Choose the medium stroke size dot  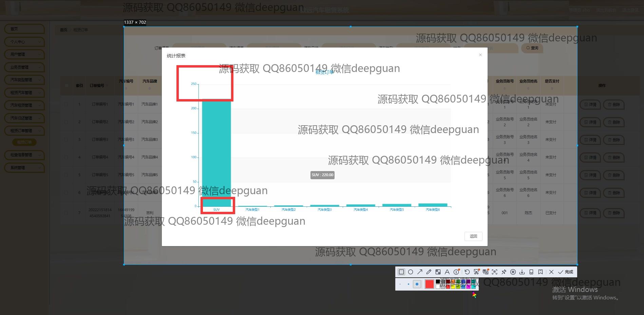pyautogui.click(x=409, y=284)
